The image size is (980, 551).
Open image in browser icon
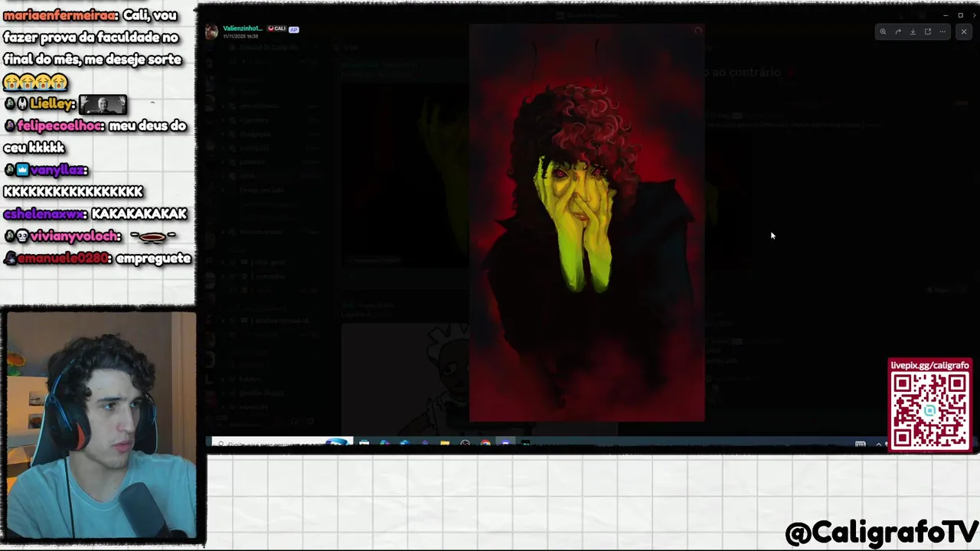tap(927, 31)
